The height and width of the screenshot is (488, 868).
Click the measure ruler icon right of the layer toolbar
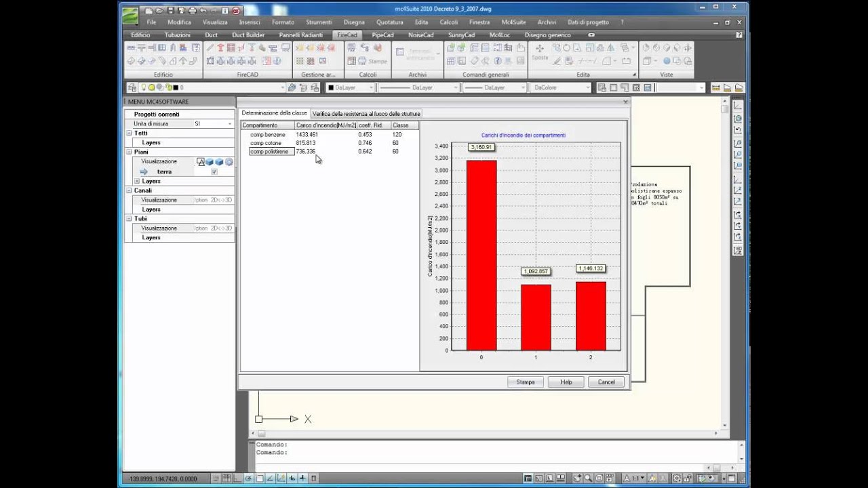716,87
